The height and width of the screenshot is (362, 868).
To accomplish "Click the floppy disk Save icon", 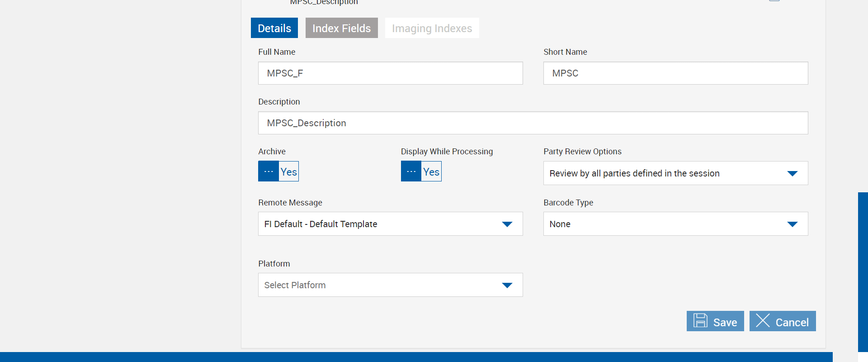I will click(700, 321).
